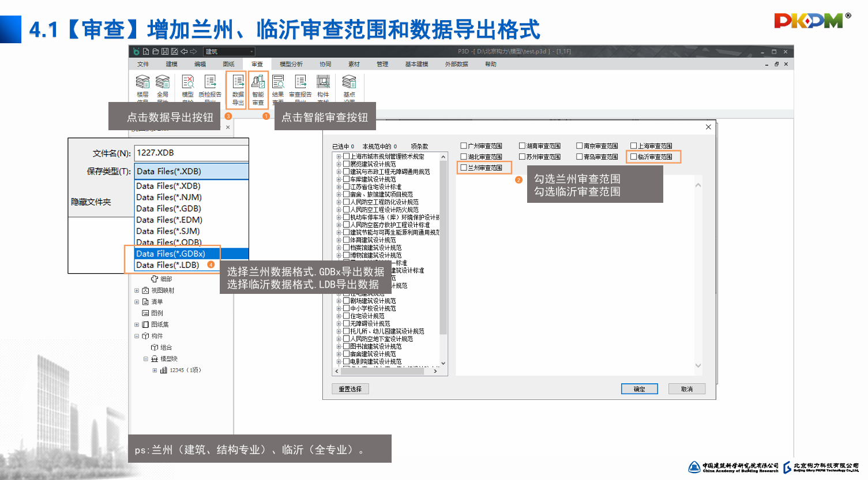
Task: Open the 建筑 discipline dropdown in title bar
Action: [x=230, y=51]
